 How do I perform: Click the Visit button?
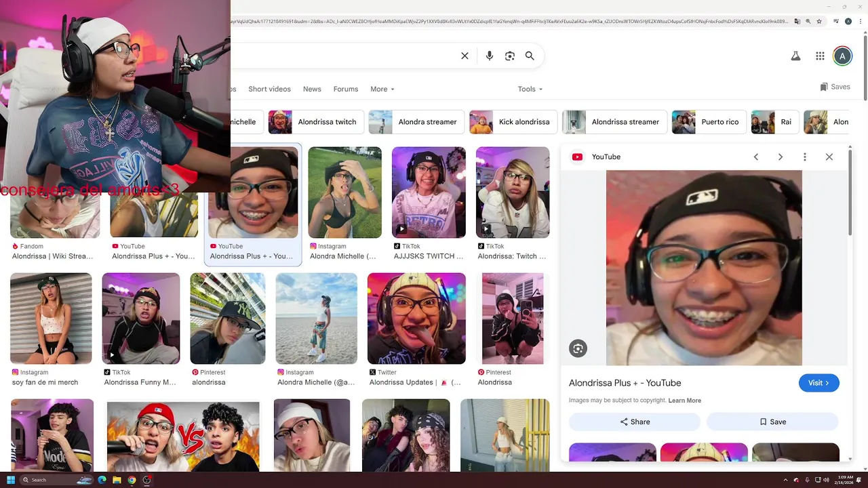[x=819, y=383]
